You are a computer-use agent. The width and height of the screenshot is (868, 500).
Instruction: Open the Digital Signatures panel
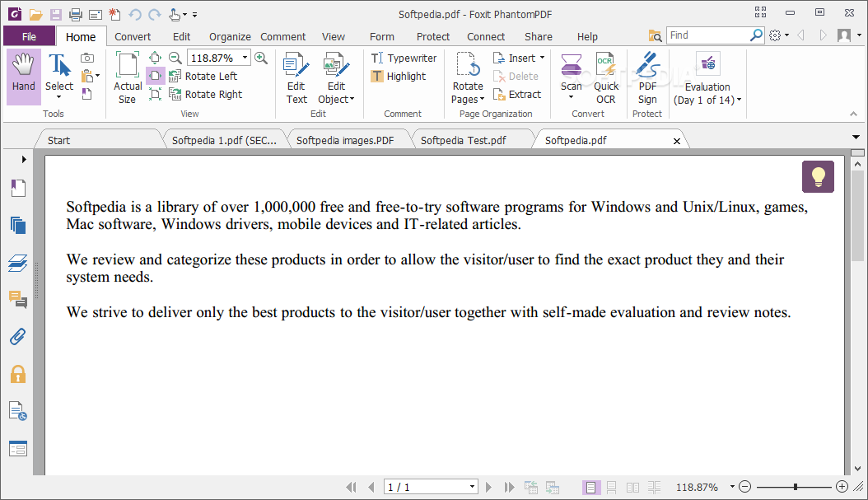coord(18,411)
